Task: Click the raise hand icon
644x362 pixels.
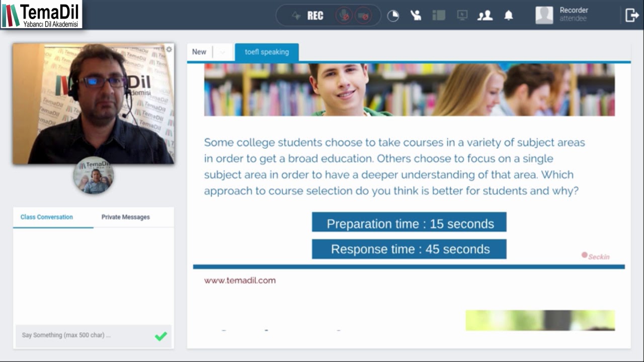Action: pos(416,16)
